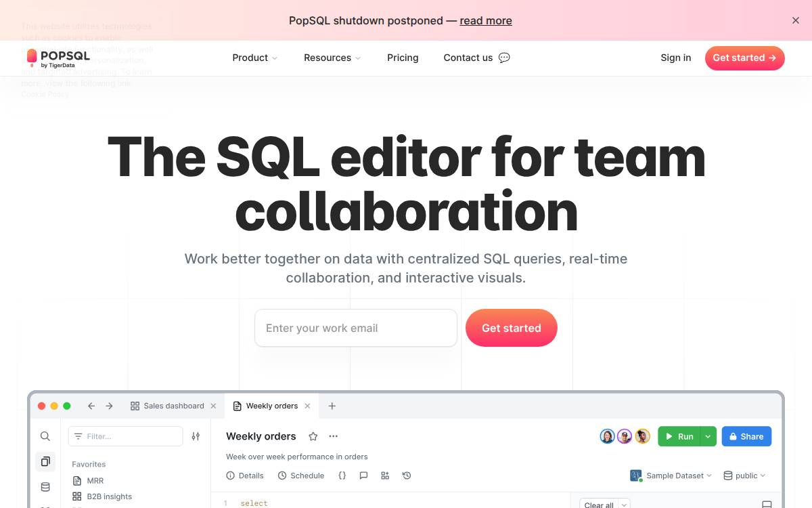Open query variables curly braces icon
The width and height of the screenshot is (812, 508).
coord(342,475)
